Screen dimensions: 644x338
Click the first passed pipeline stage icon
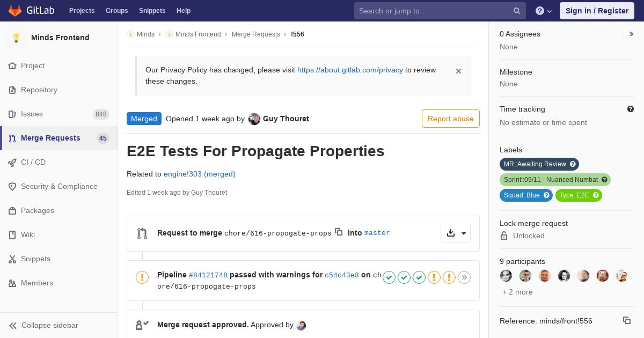pos(389,277)
